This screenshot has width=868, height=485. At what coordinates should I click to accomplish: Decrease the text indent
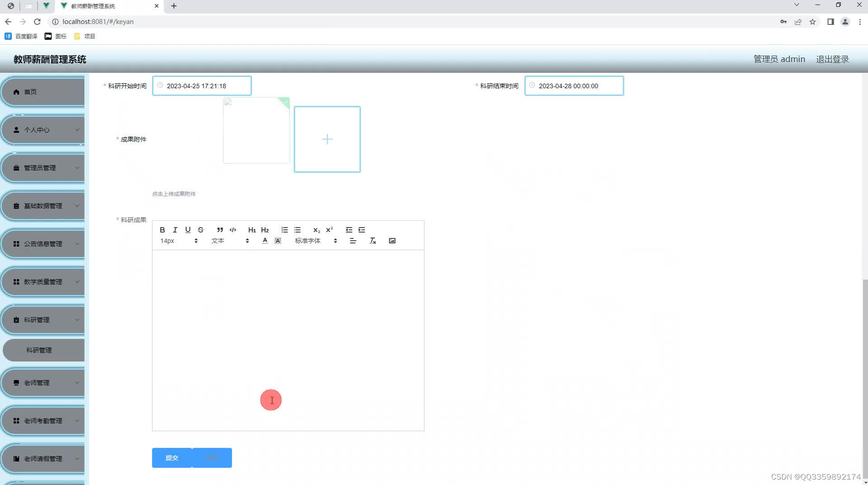[x=349, y=230]
